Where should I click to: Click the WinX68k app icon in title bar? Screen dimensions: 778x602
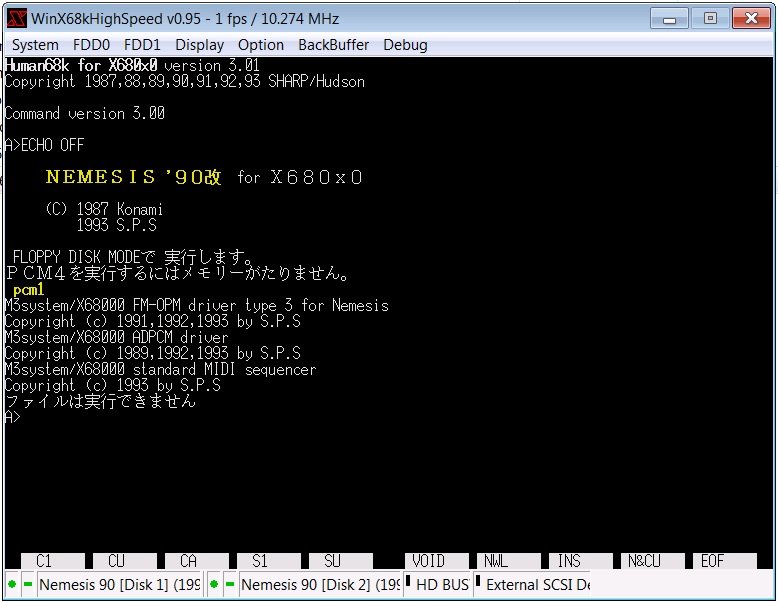[x=17, y=19]
